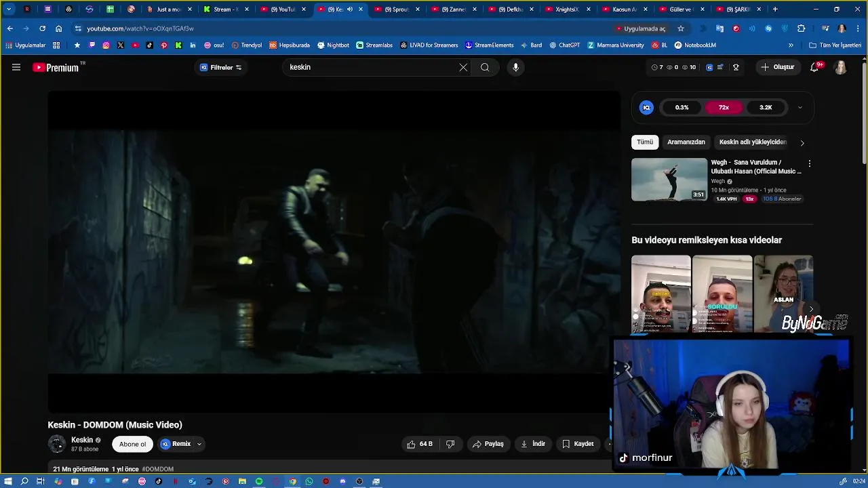The height and width of the screenshot is (488, 868).
Task: Click Uygulamada aç button in address bar
Action: 642,28
